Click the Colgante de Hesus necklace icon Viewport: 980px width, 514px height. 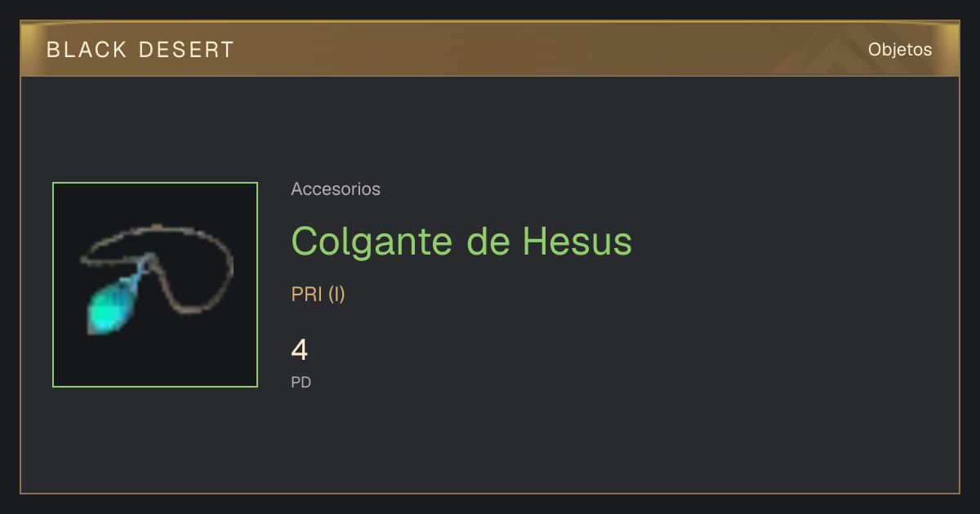156,280
